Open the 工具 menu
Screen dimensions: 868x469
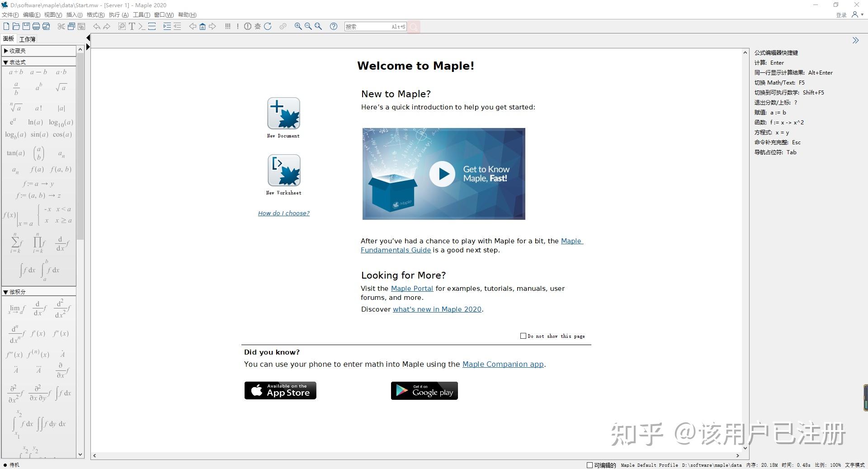141,14
